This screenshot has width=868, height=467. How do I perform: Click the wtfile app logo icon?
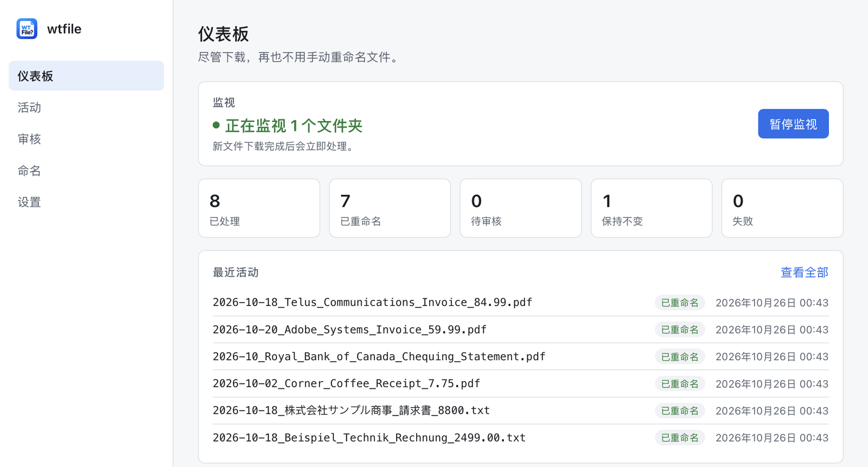click(27, 29)
